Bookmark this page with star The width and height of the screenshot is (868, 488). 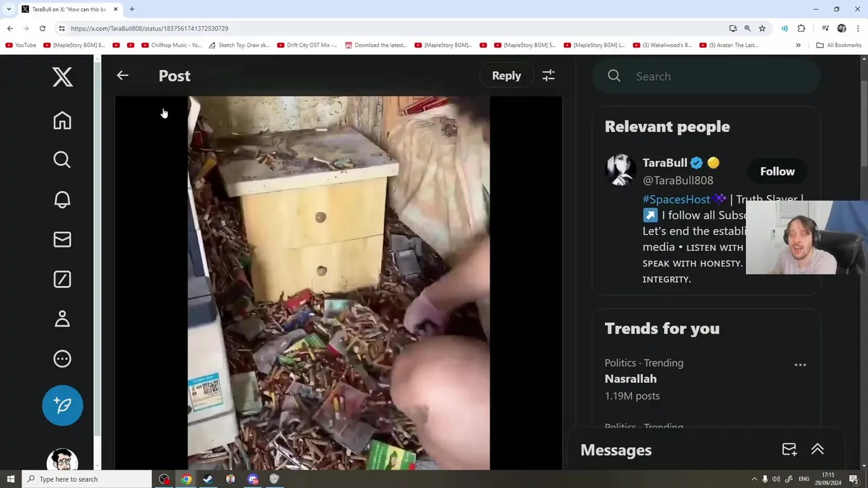(x=762, y=28)
